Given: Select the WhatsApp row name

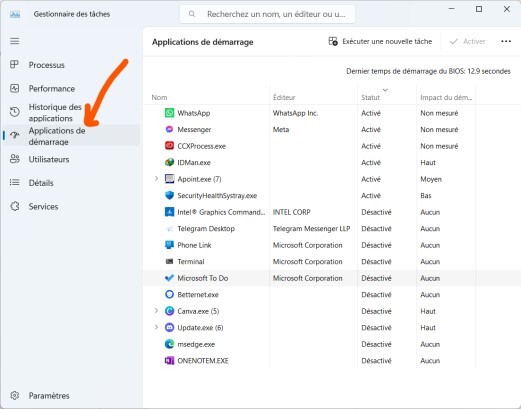Looking at the screenshot, I should [x=194, y=113].
